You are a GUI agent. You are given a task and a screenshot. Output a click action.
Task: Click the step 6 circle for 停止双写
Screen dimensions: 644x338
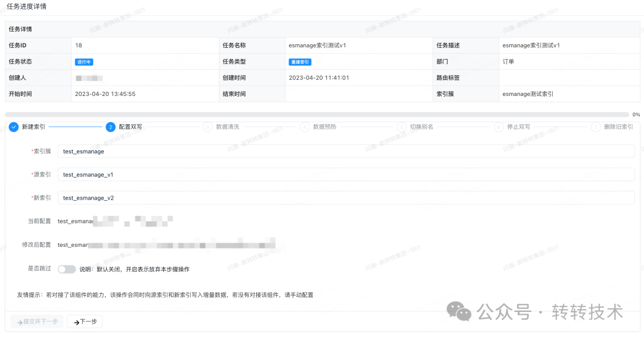pyautogui.click(x=498, y=127)
